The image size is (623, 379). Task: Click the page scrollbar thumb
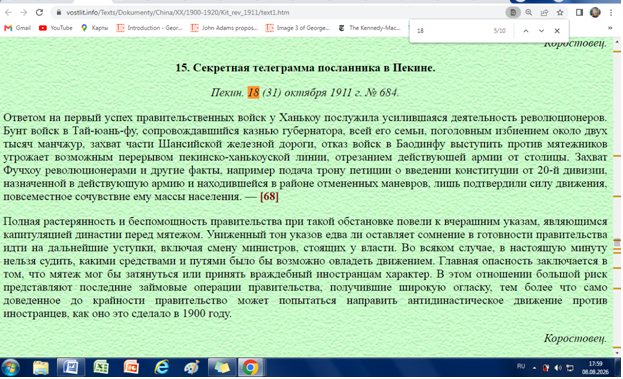pyautogui.click(x=617, y=242)
